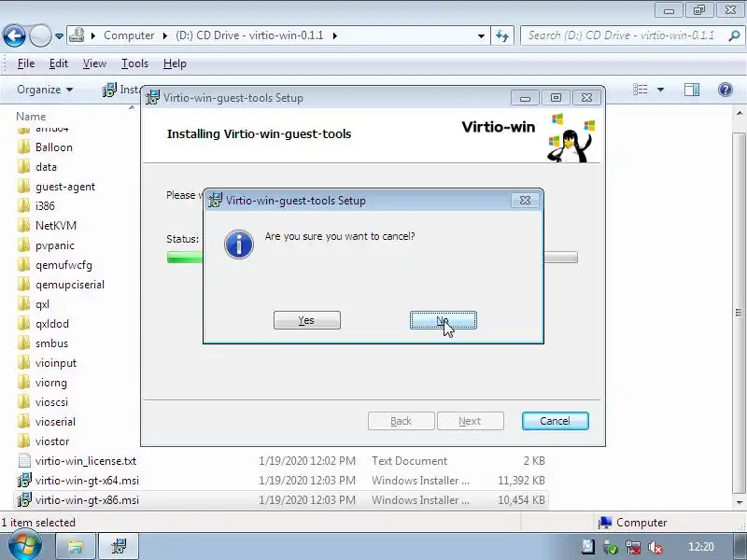Viewport: 747px width, 560px height.
Task: Select virtio-win_license.txt file
Action: point(85,461)
